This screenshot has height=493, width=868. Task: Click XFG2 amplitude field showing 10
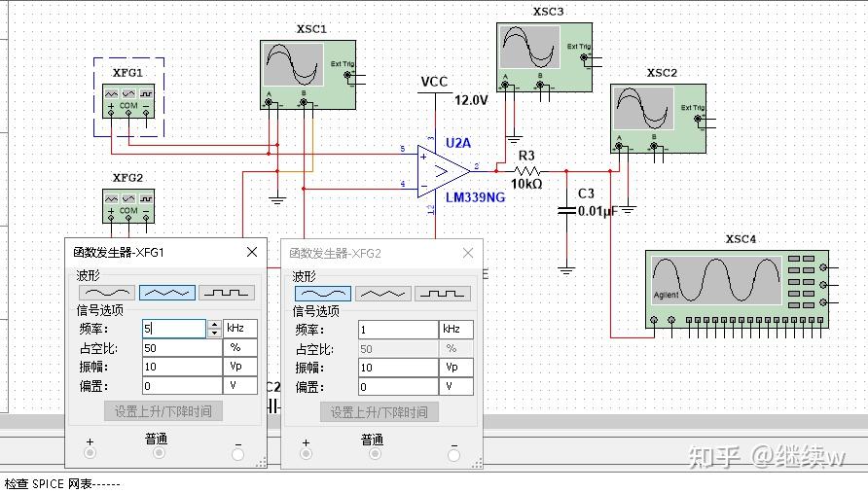coord(398,368)
